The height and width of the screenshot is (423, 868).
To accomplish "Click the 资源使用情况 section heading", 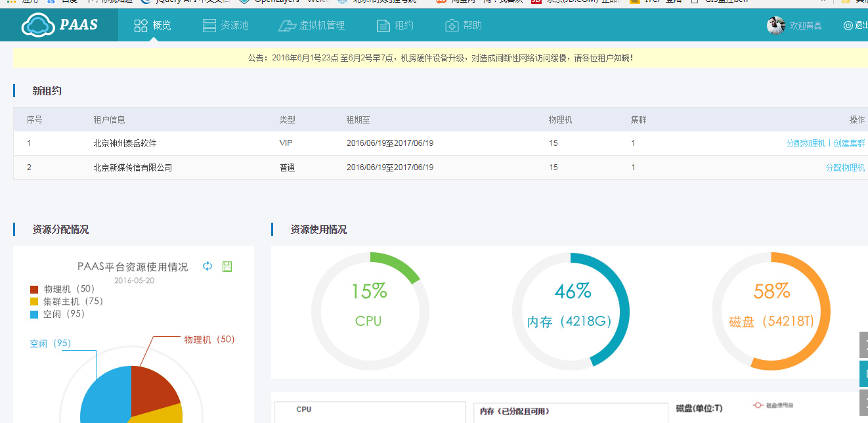I will pyautogui.click(x=318, y=229).
